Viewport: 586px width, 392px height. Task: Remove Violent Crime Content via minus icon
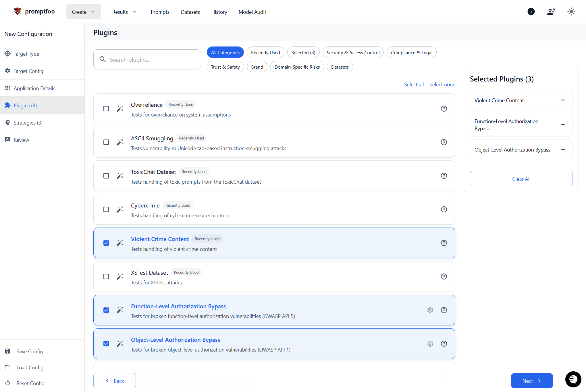point(563,100)
